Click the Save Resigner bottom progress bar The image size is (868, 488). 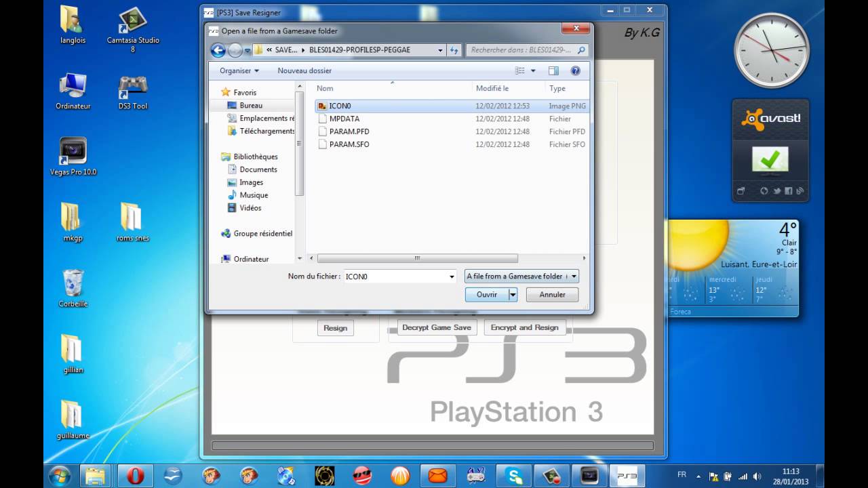click(433, 446)
